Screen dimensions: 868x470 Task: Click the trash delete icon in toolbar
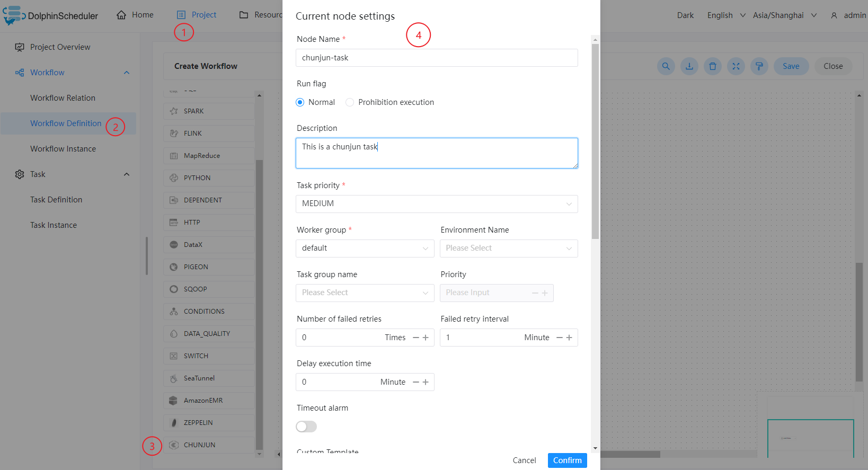coord(712,66)
